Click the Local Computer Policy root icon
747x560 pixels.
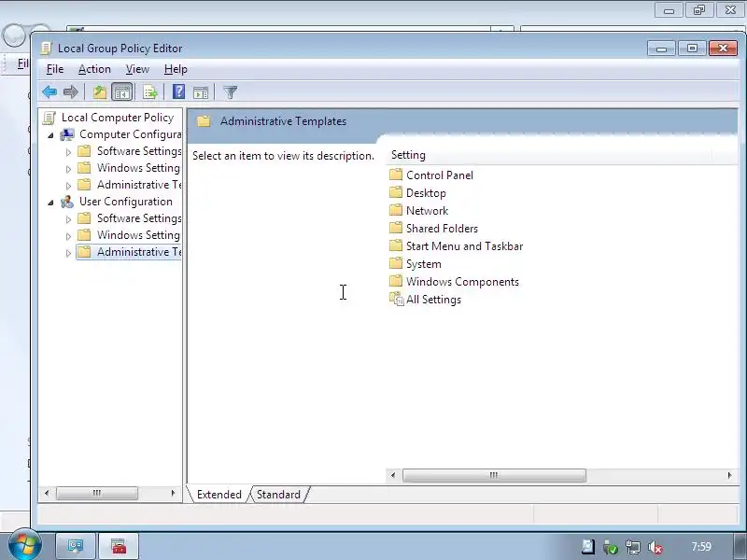pos(49,118)
